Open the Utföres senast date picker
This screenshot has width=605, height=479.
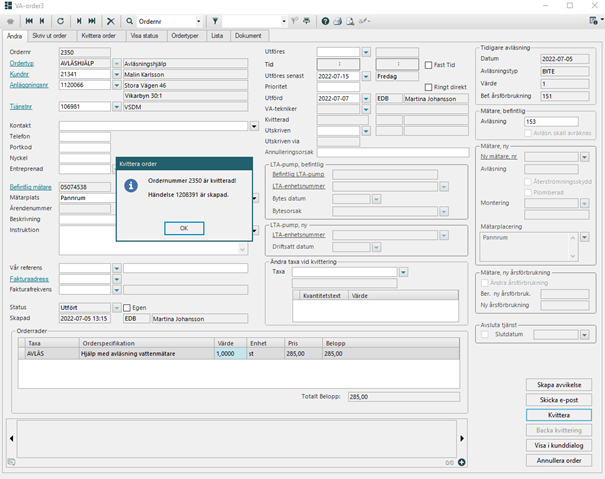pyautogui.click(x=366, y=76)
